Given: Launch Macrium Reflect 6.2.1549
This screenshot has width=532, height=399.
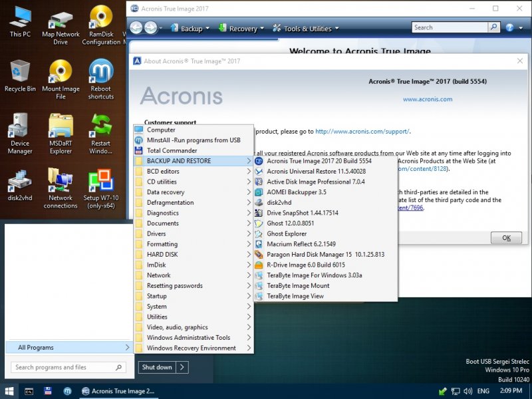Looking at the screenshot, I should [x=325, y=244].
